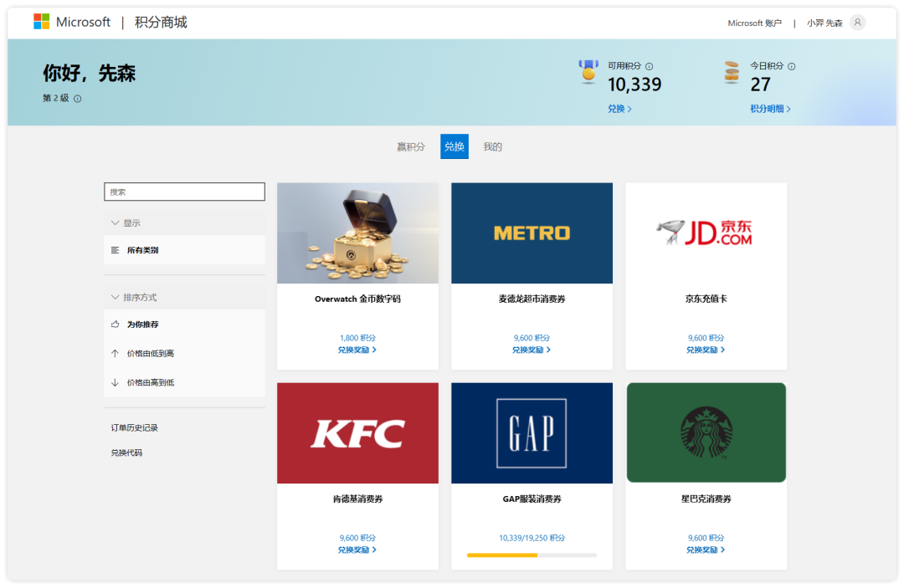
Task: Click the GAP服装消费券 title
Action: [x=532, y=499]
